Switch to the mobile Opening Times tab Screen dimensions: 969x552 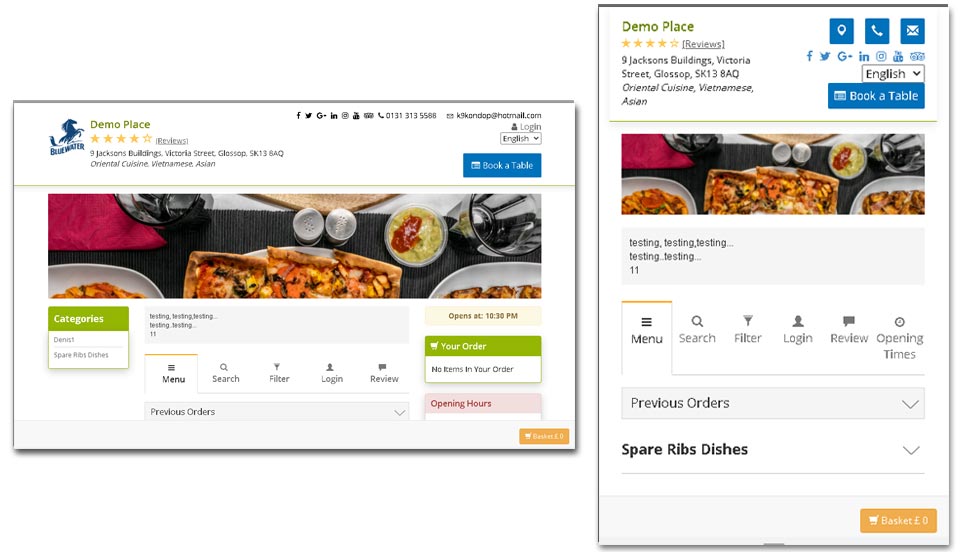899,338
